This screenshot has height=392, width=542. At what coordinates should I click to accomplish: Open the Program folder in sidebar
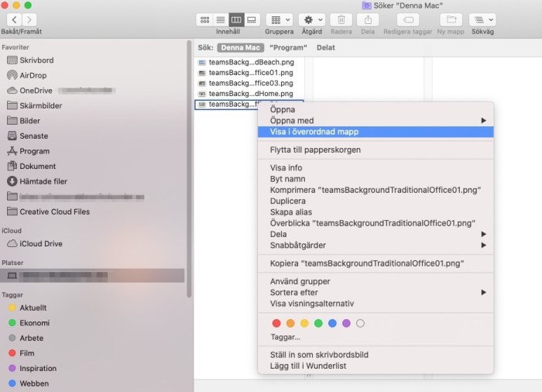(x=34, y=151)
